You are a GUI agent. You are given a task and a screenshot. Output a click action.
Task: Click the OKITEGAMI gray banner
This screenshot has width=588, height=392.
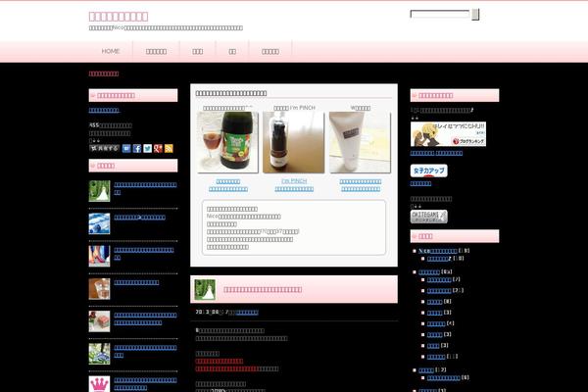tap(428, 217)
